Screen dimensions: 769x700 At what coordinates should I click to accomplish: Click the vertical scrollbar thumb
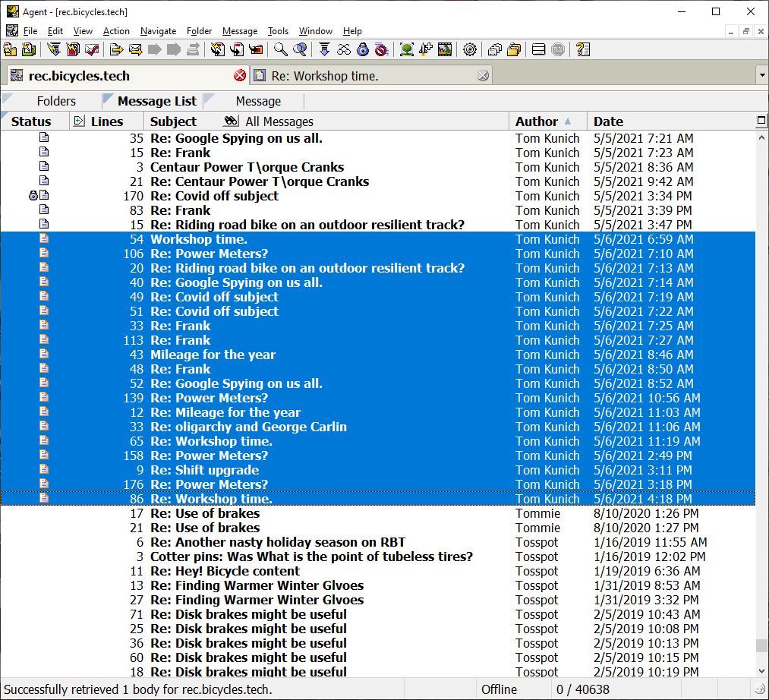[x=761, y=645]
